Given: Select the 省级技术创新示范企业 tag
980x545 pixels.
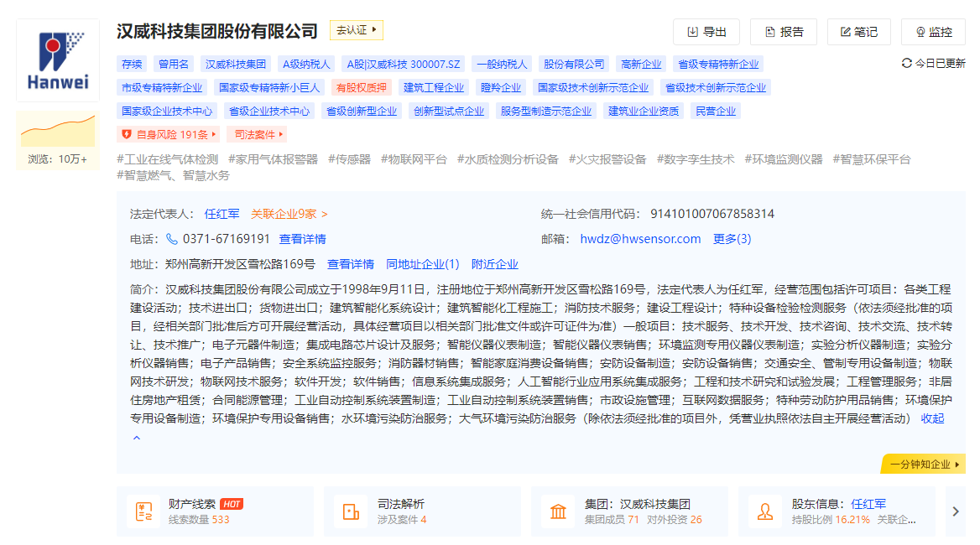Looking at the screenshot, I should [x=716, y=88].
